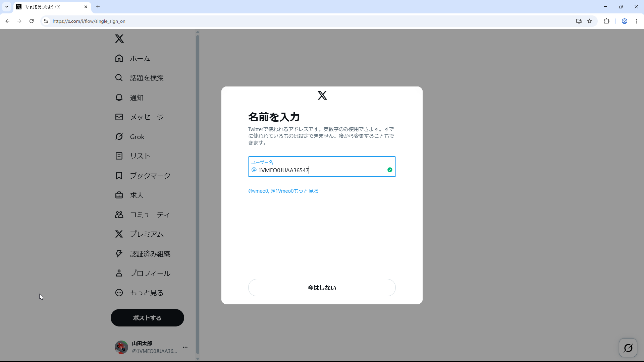The height and width of the screenshot is (362, 644).
Task: Click the プロフィール person icon
Action: pos(119,273)
